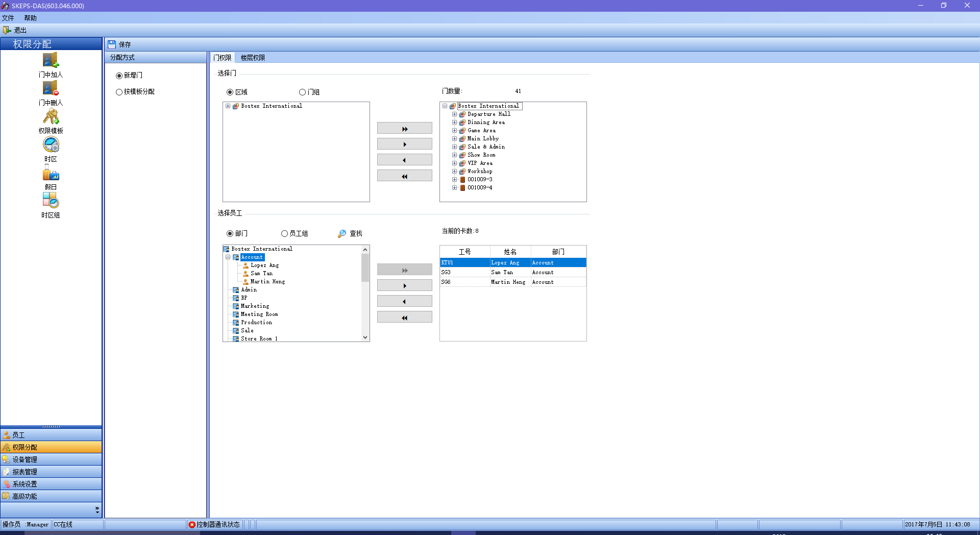Viewport: 980px width, 535px height.
Task: Click the 门中加人 door add-person icon
Action: 51,61
